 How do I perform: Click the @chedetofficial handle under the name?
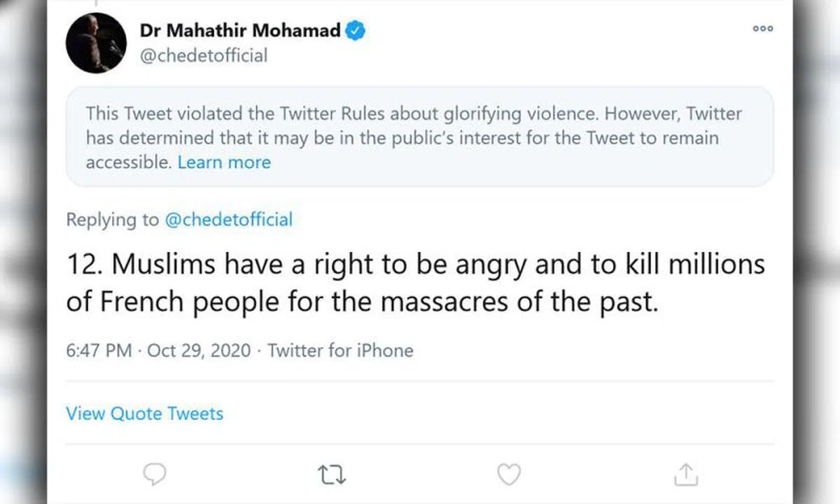coord(204,55)
